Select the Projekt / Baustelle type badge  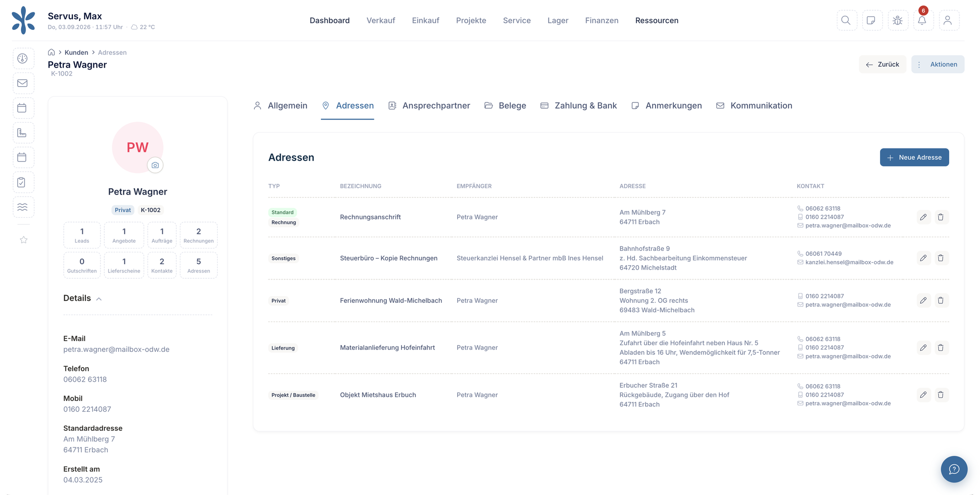pyautogui.click(x=294, y=395)
